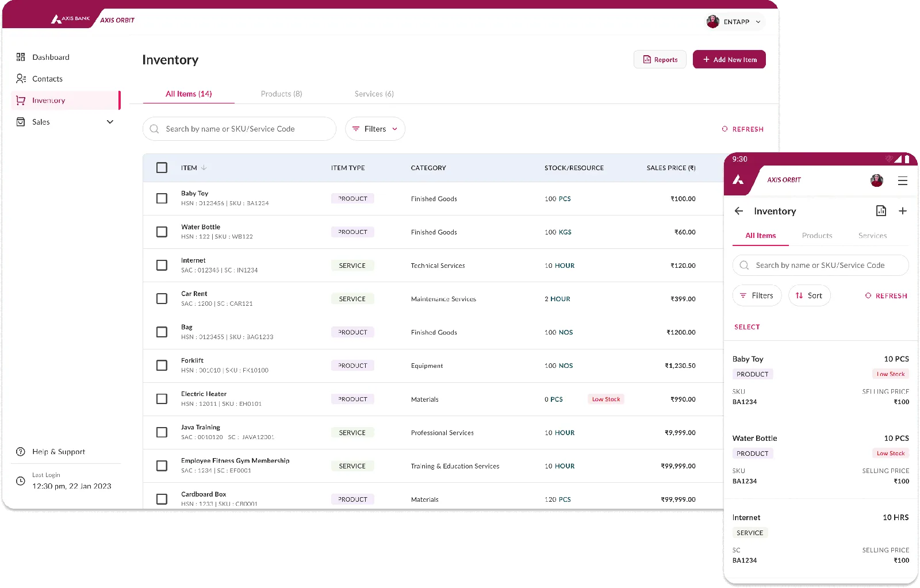Focus the desktop SKU/Service Code search field
Image resolution: width=920 pixels, height=588 pixels.
tap(239, 129)
